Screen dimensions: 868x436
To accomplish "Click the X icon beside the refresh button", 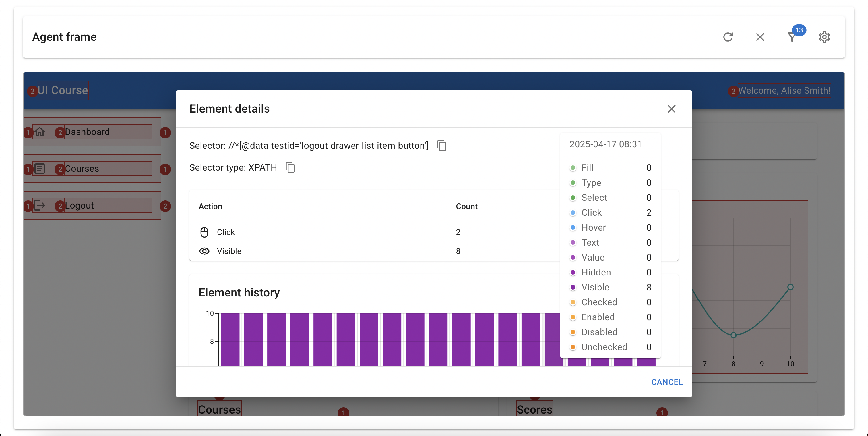I will (759, 37).
